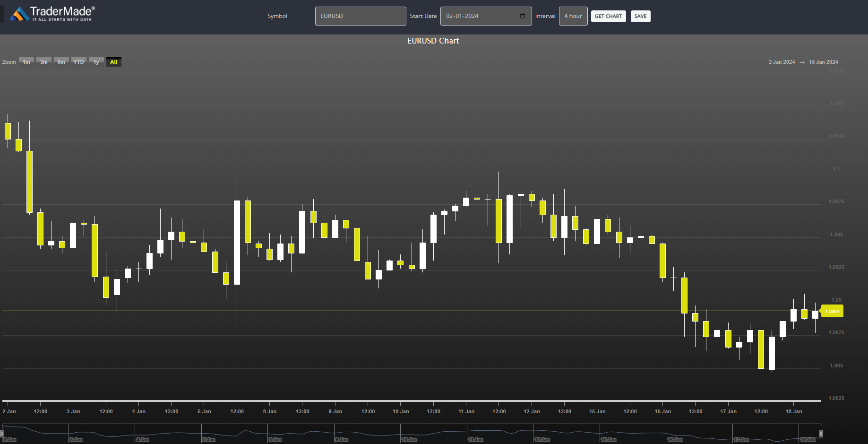The height and width of the screenshot is (444, 868).
Task: Click the 8 Jan x-axis label
Action: point(270,411)
